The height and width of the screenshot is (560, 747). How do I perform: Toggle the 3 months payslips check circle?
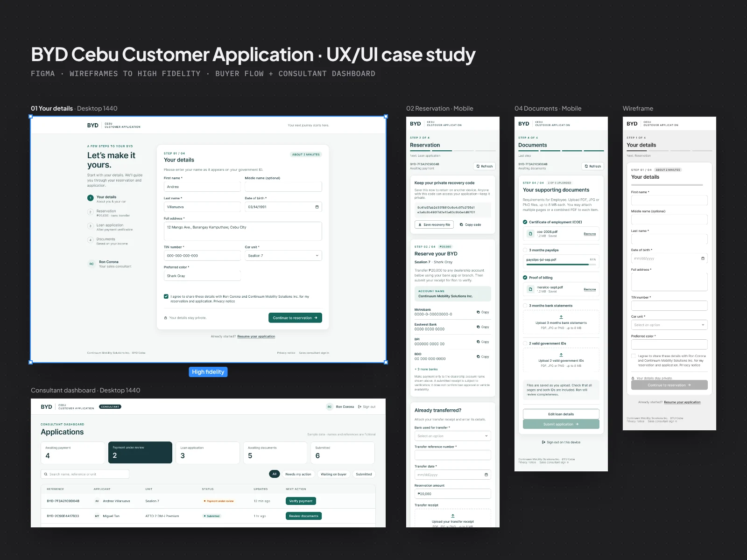[525, 250]
